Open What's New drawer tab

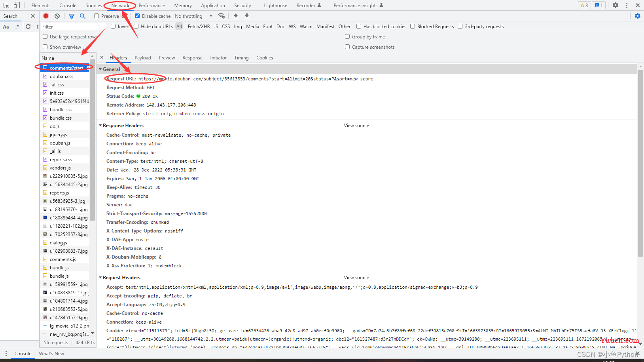coord(51,353)
